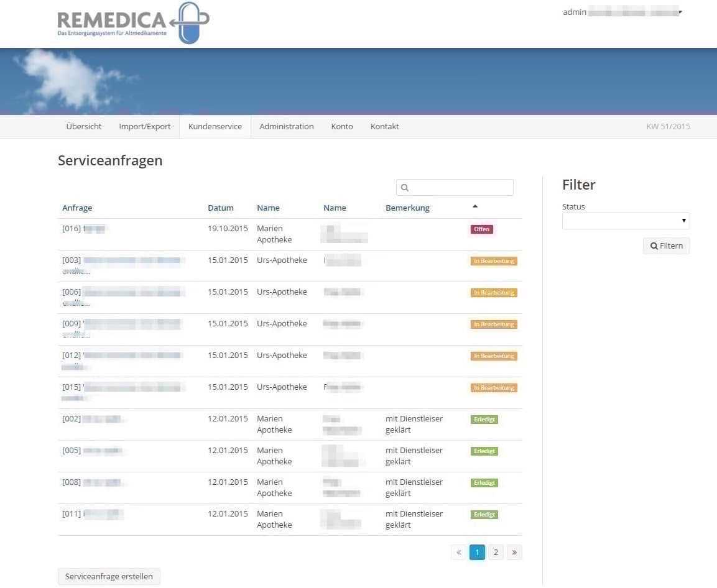Jump to page 2 of results
This screenshot has width=717, height=588.
496,552
